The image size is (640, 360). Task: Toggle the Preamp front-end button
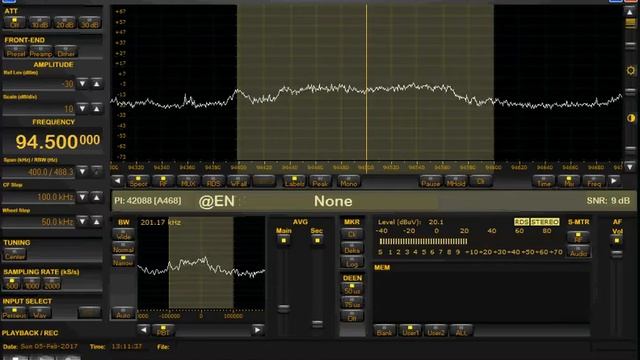(40, 52)
